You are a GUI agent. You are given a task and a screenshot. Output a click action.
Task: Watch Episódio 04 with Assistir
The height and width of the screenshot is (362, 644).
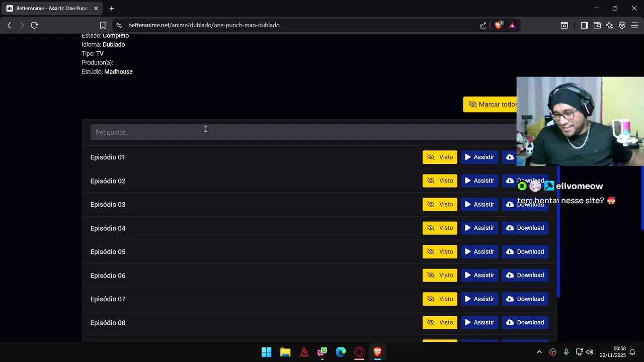pyautogui.click(x=479, y=228)
